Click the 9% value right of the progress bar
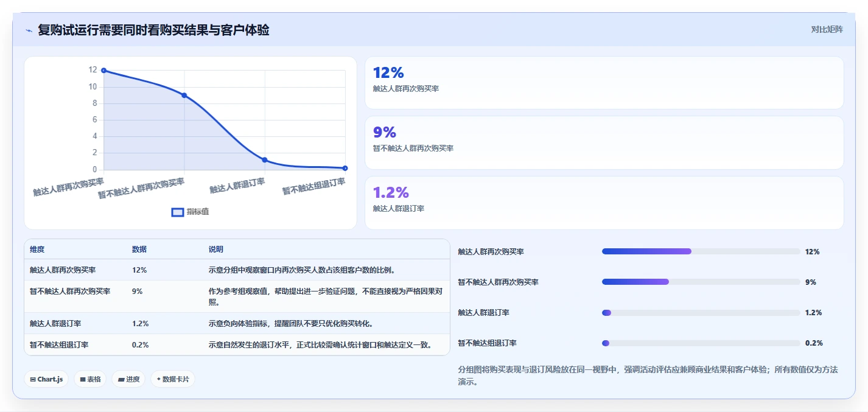868x412 pixels. pyautogui.click(x=811, y=282)
